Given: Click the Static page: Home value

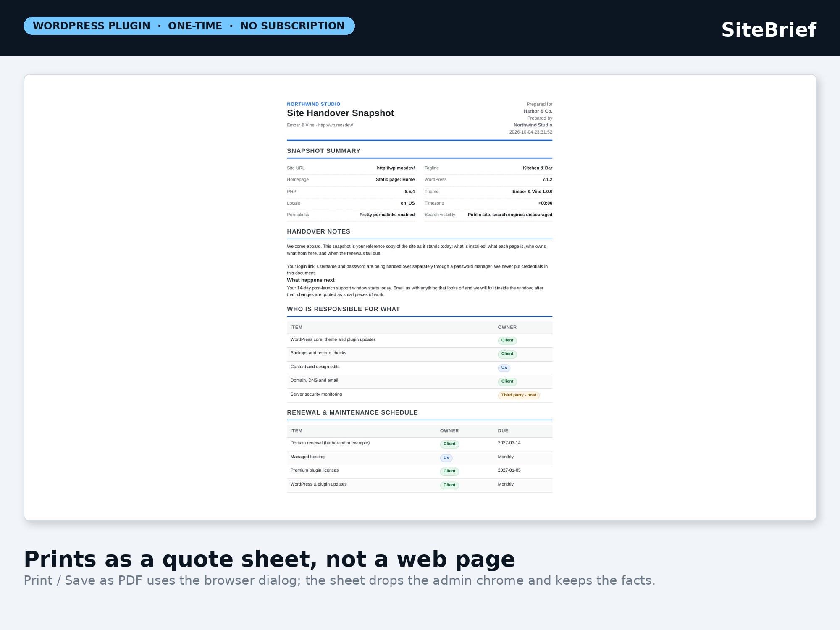Looking at the screenshot, I should (395, 179).
